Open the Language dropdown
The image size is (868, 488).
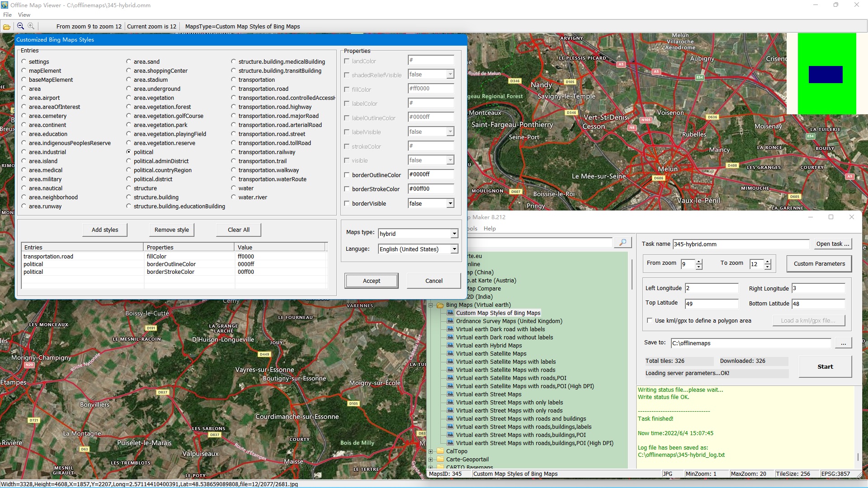[454, 249]
